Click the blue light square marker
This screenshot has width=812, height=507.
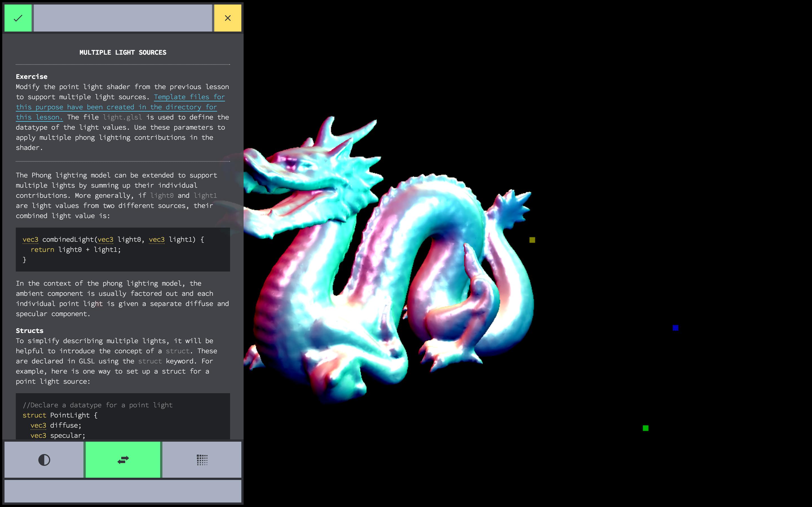coord(676,328)
